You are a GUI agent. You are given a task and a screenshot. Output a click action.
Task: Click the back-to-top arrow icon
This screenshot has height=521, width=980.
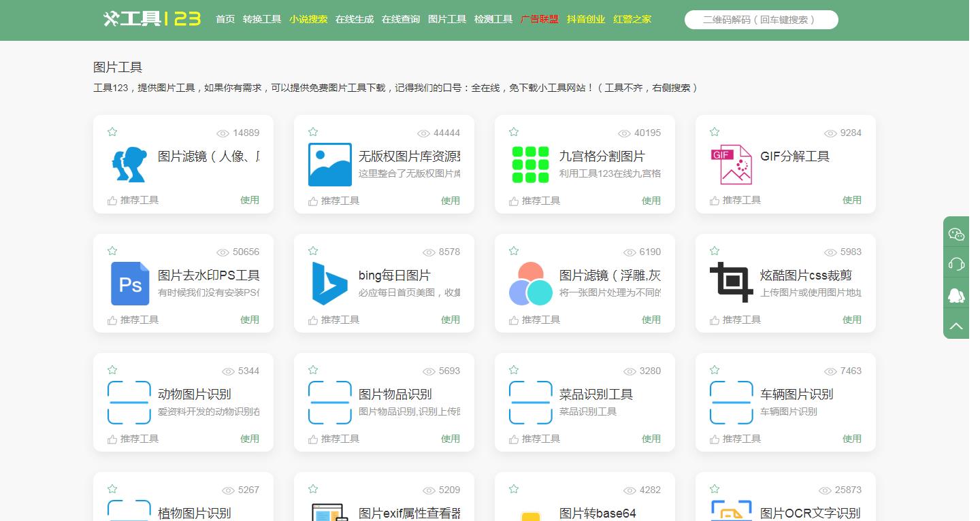tap(955, 324)
